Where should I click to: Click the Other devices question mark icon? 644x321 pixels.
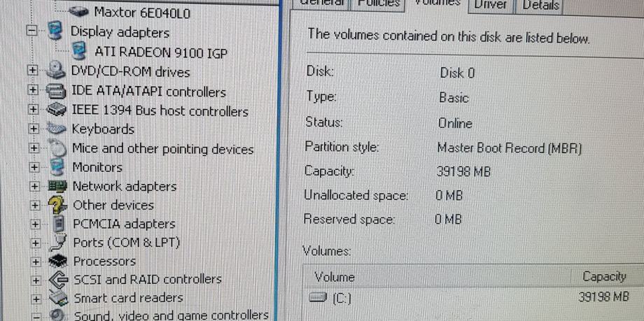click(x=57, y=205)
